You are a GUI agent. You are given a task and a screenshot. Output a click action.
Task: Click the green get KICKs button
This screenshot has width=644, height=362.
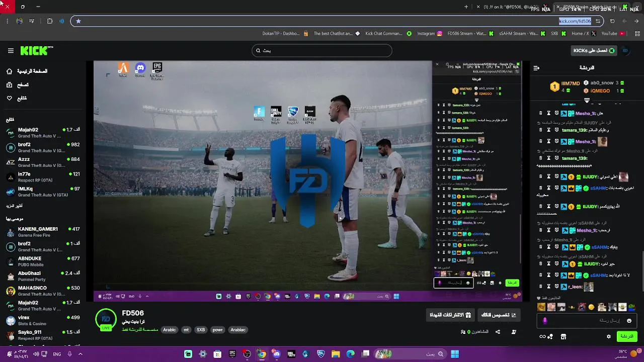[x=594, y=50]
